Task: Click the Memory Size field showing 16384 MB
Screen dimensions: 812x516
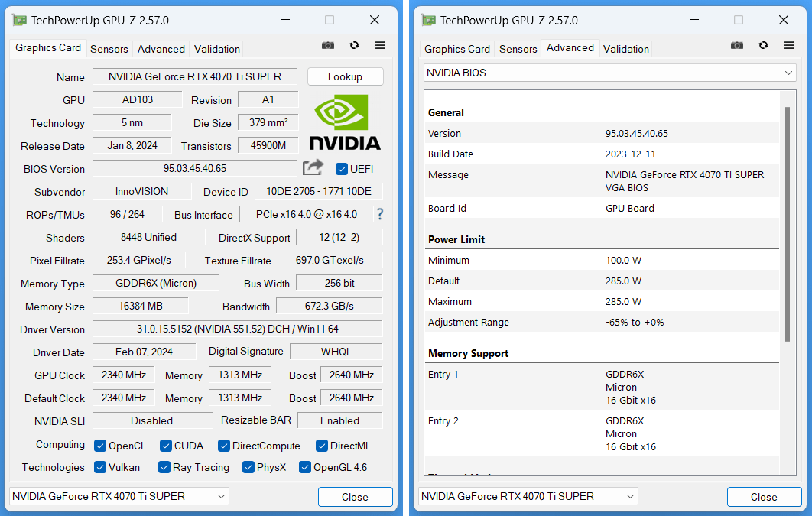Action: tap(141, 306)
